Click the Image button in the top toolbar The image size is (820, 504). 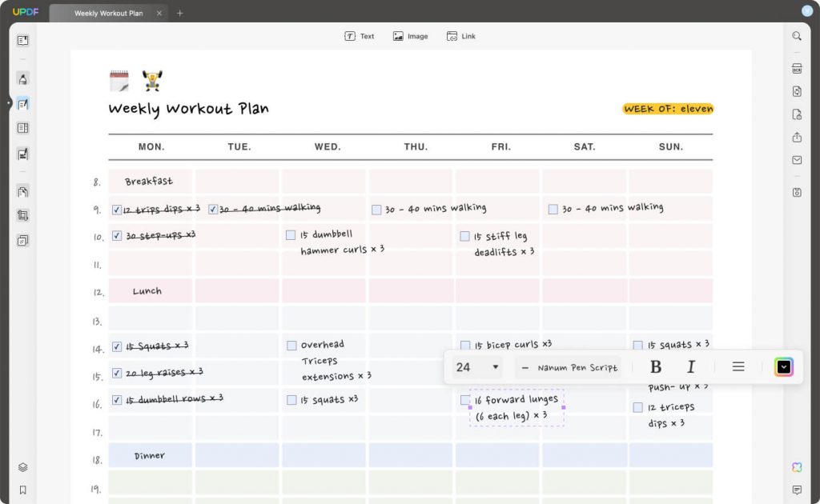click(410, 36)
